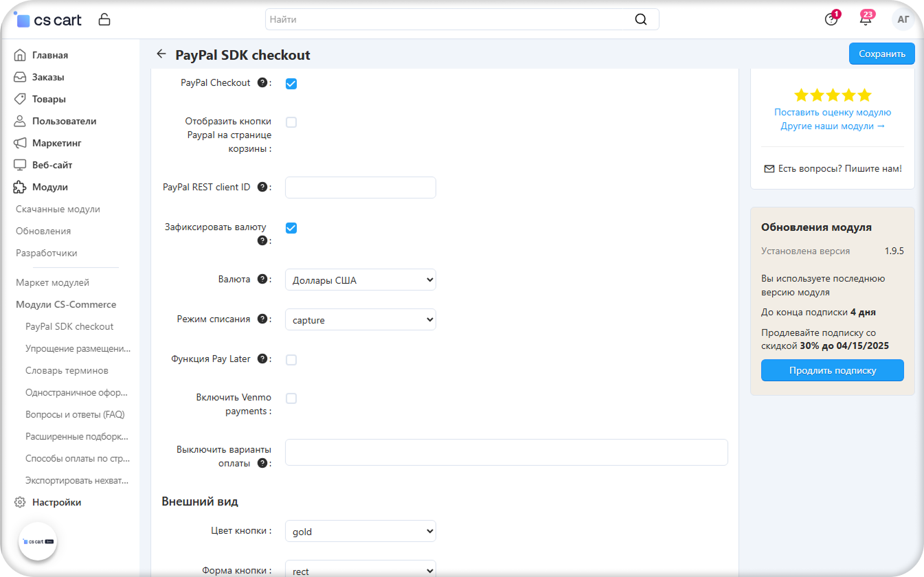This screenshot has width=924, height=577.
Task: Open the Режим списания dropdown
Action: (361, 319)
